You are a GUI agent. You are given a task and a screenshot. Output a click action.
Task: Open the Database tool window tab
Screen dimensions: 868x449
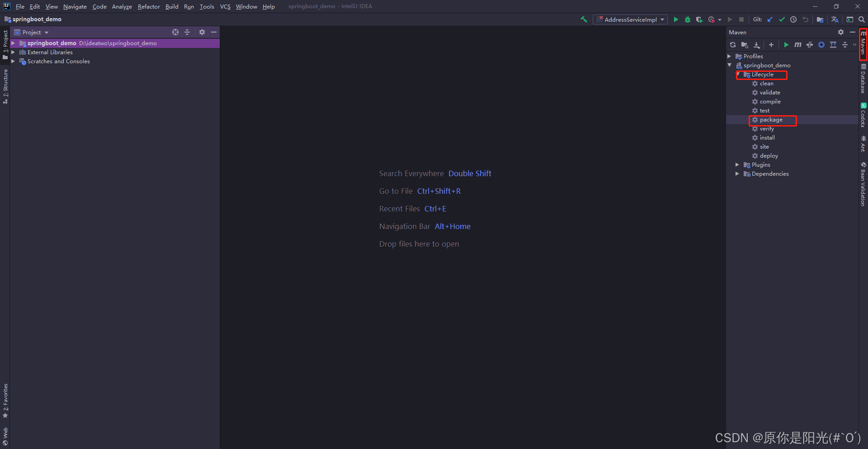pos(863,78)
